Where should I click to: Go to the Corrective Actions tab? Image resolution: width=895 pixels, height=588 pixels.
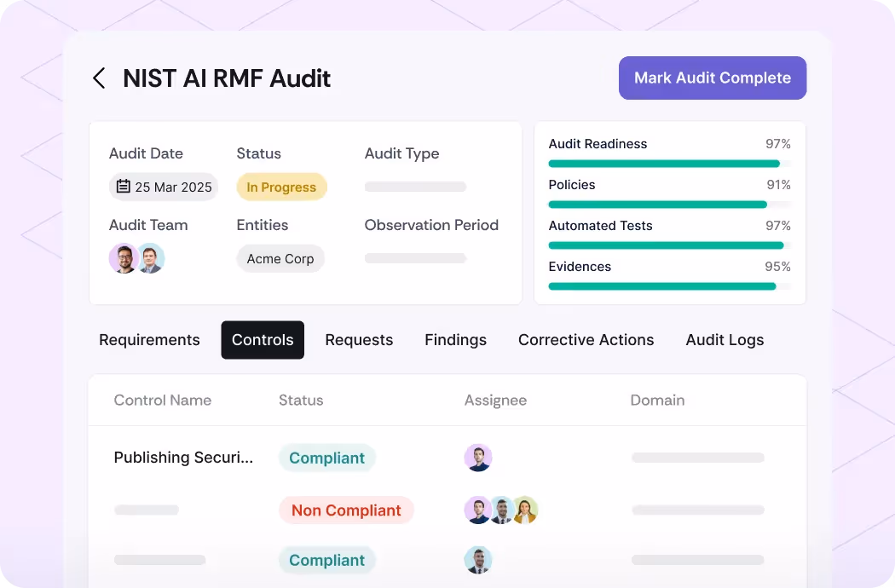(x=586, y=340)
